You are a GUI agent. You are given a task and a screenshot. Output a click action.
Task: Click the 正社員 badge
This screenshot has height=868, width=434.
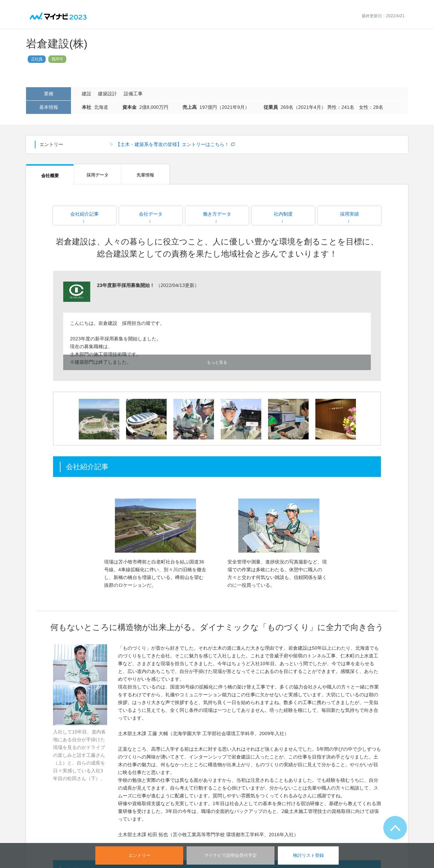click(x=37, y=59)
